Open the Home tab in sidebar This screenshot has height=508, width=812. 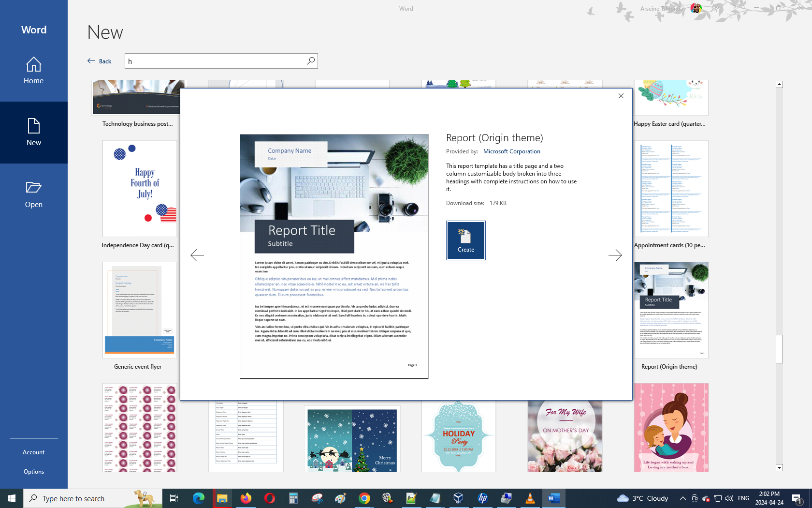point(34,71)
